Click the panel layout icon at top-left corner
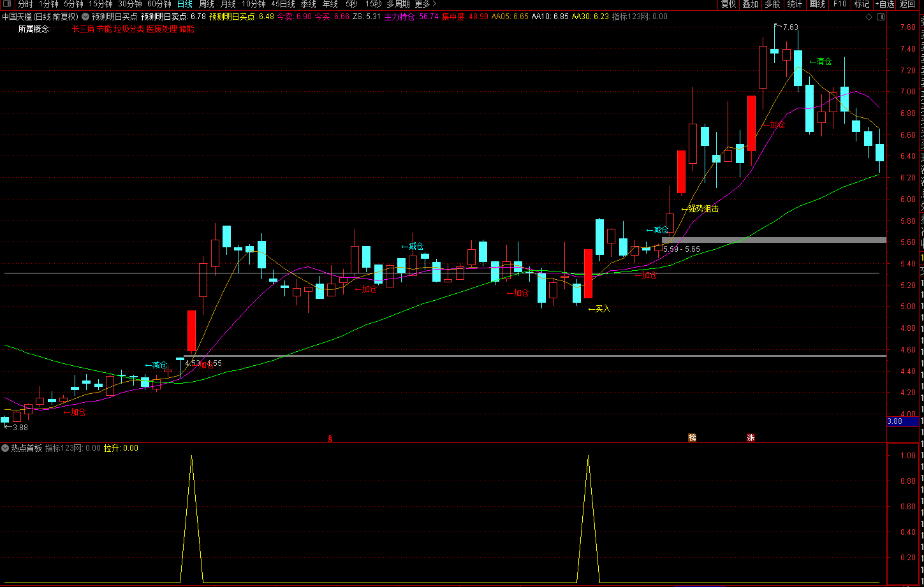Screen dimensions: 924x587 (8, 4)
